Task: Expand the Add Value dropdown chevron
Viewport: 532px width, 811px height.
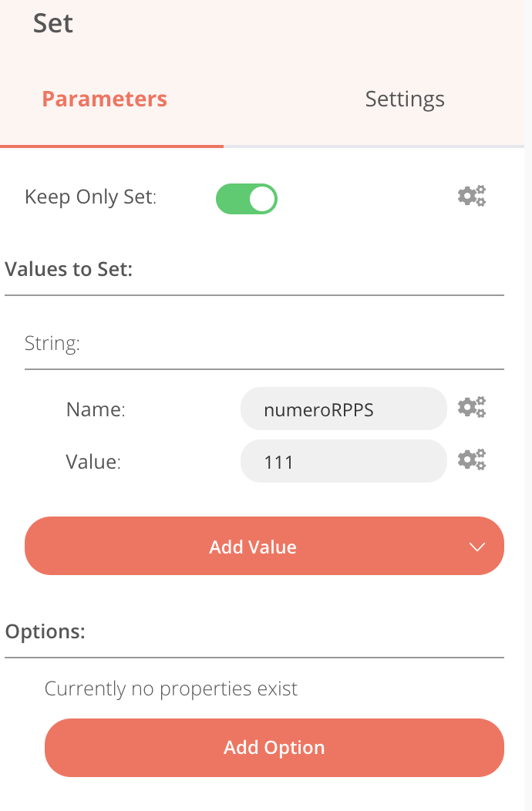Action: click(x=477, y=547)
